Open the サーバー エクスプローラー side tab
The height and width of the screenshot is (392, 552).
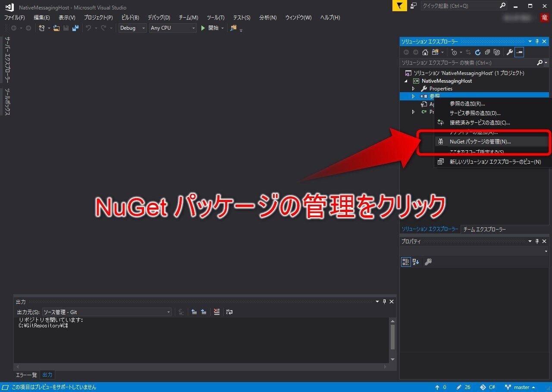pos(7,59)
